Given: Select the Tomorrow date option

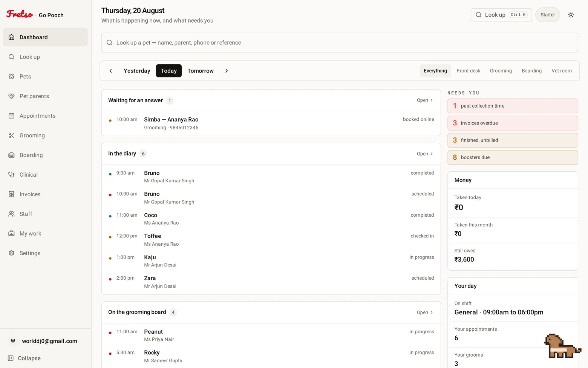Looking at the screenshot, I should pos(201,71).
